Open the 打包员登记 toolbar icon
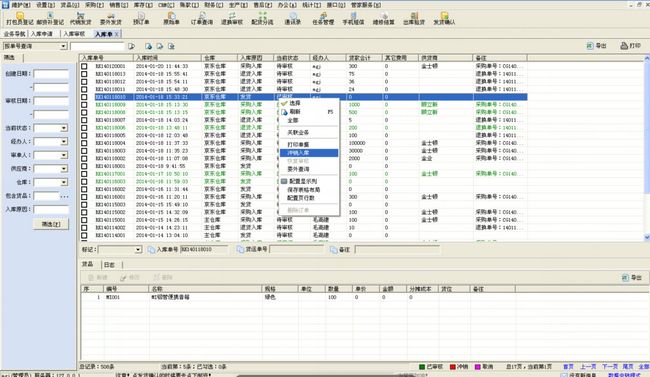This screenshot has height=377, width=650. [19, 19]
